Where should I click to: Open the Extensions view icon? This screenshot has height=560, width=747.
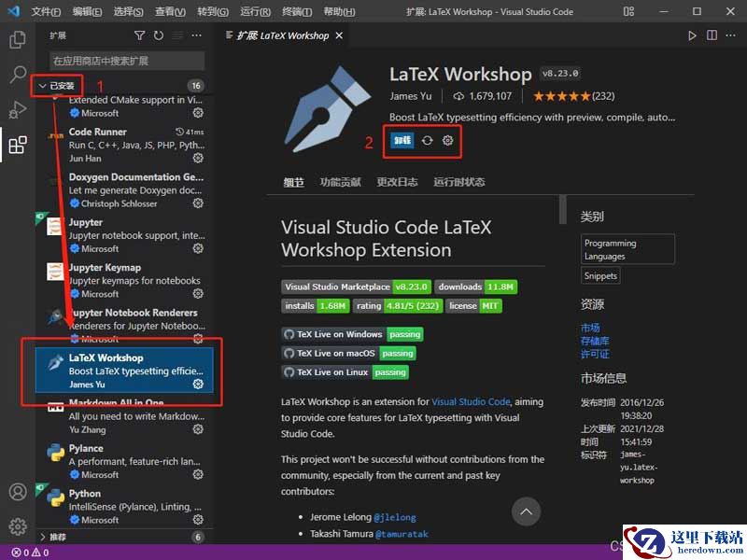pos(18,145)
